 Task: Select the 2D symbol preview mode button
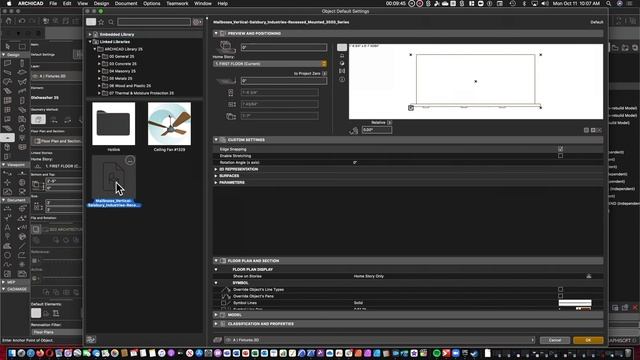[x=342, y=47]
